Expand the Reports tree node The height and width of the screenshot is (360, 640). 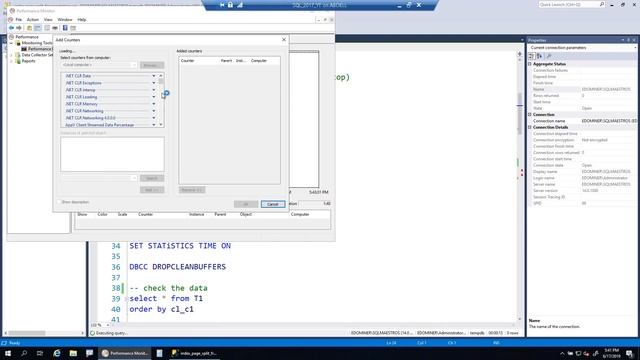[11, 61]
